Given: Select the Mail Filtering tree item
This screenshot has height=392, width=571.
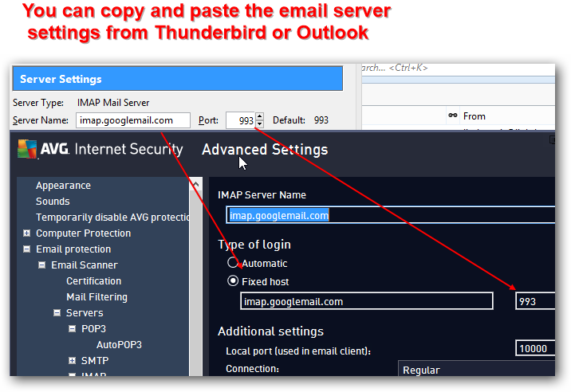Looking at the screenshot, I should [x=96, y=297].
